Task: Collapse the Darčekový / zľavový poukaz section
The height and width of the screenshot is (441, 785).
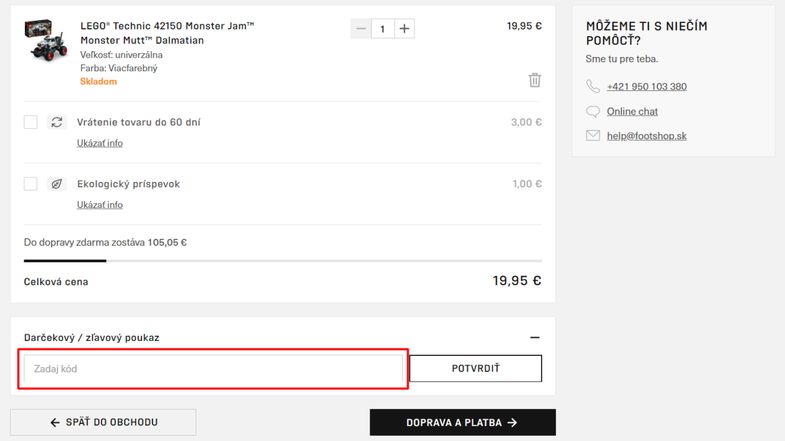Action: click(535, 337)
